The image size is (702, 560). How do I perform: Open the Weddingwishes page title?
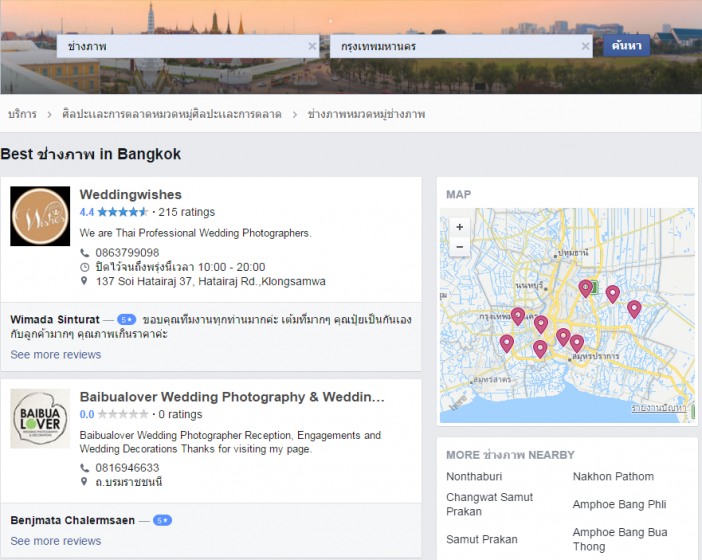pos(130,194)
